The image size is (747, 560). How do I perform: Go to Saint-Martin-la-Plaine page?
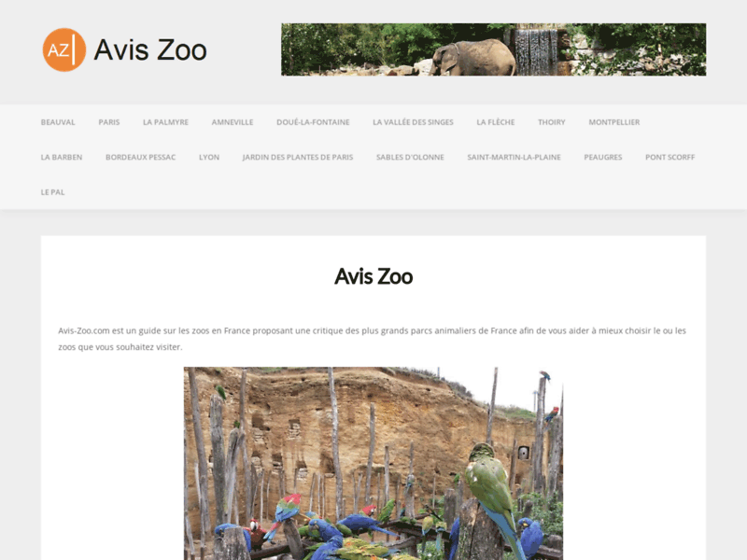pyautogui.click(x=514, y=157)
